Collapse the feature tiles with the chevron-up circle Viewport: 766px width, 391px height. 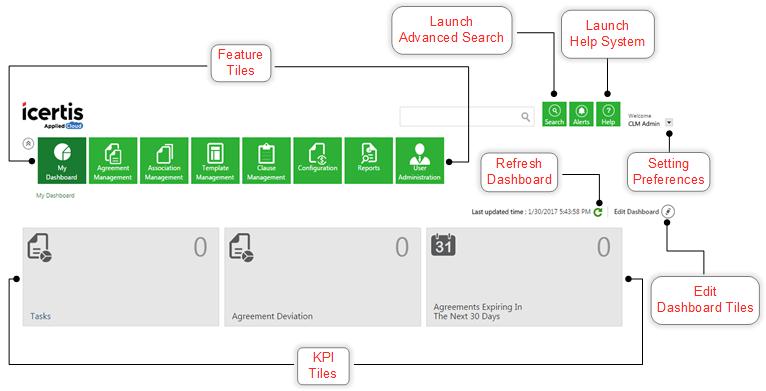pos(28,144)
